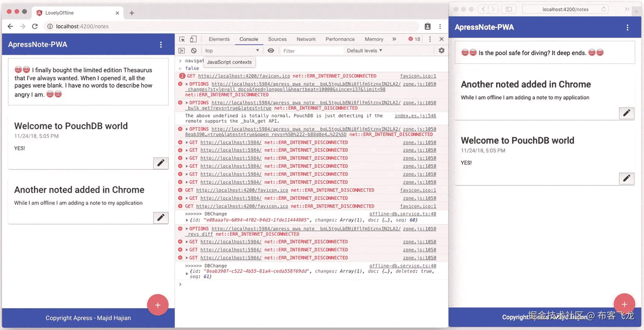The image size is (644, 330).
Task: Open DevTools customize menu
Action: (x=430, y=39)
